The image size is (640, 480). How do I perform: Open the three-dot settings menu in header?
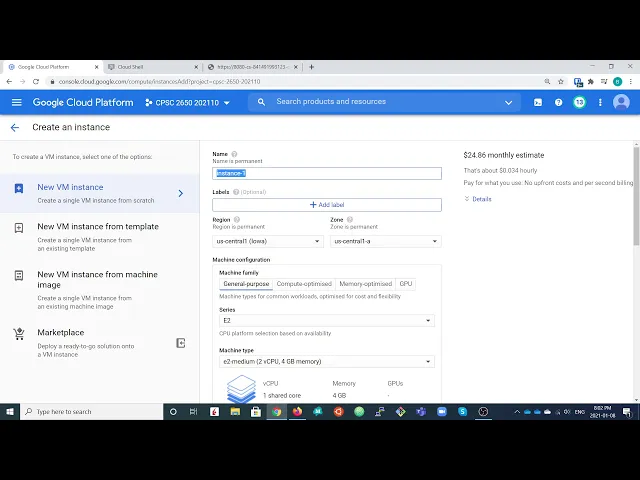tap(600, 102)
